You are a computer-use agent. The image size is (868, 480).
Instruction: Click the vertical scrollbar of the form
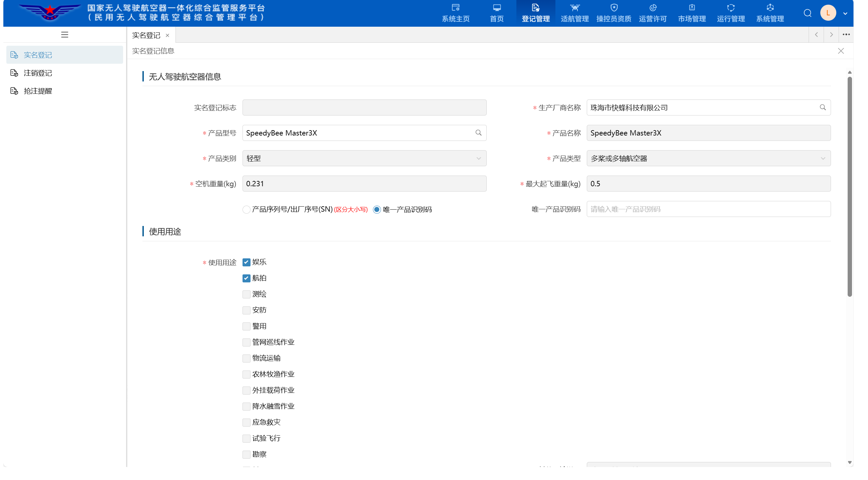849,187
